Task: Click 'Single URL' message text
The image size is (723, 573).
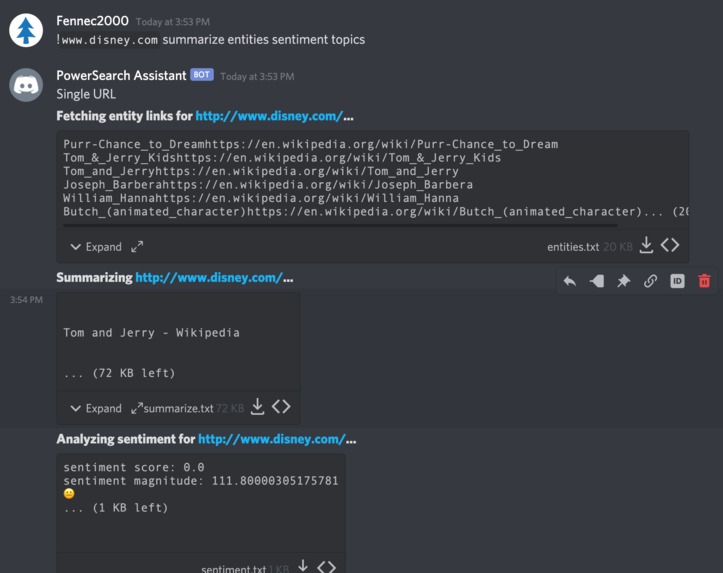Action: (86, 94)
